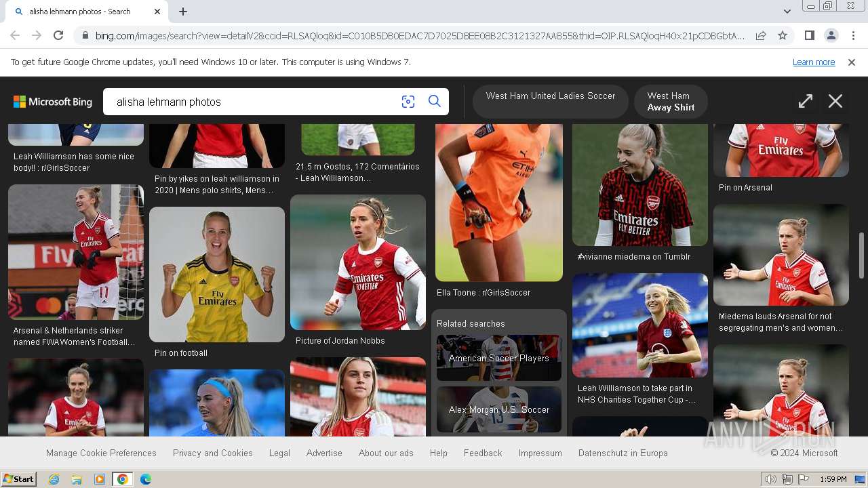Click the 'Related searches' heading
This screenshot has height=488, width=868.
[x=471, y=324]
